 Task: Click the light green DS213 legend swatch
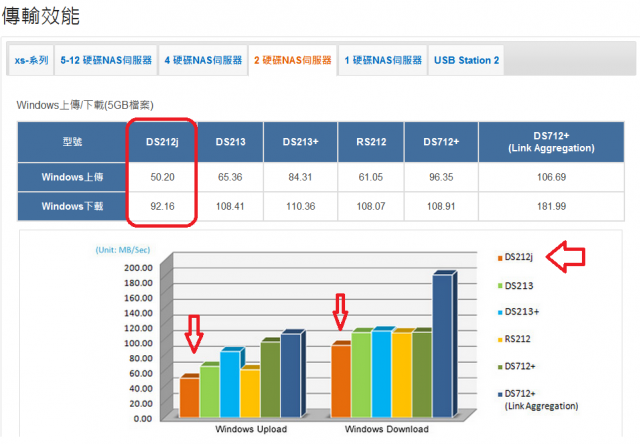[500, 286]
